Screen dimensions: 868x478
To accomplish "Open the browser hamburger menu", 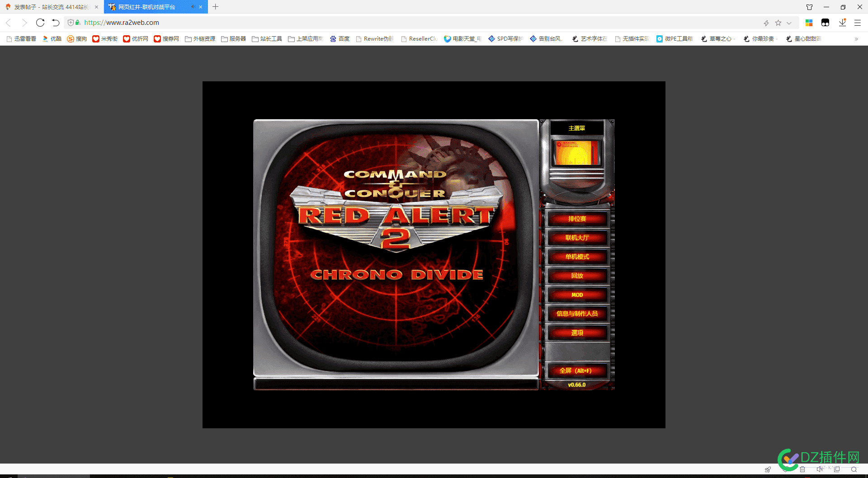I will pyautogui.click(x=858, y=23).
